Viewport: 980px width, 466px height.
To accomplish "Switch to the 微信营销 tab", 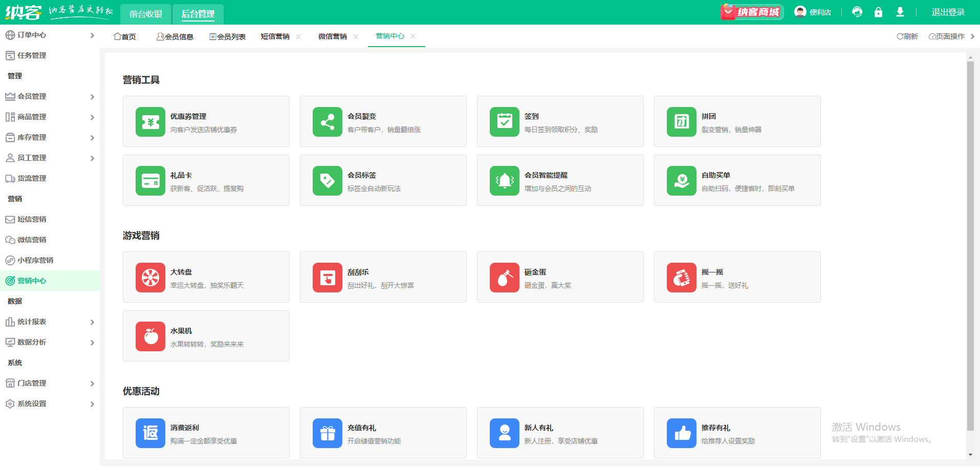I will click(x=333, y=36).
